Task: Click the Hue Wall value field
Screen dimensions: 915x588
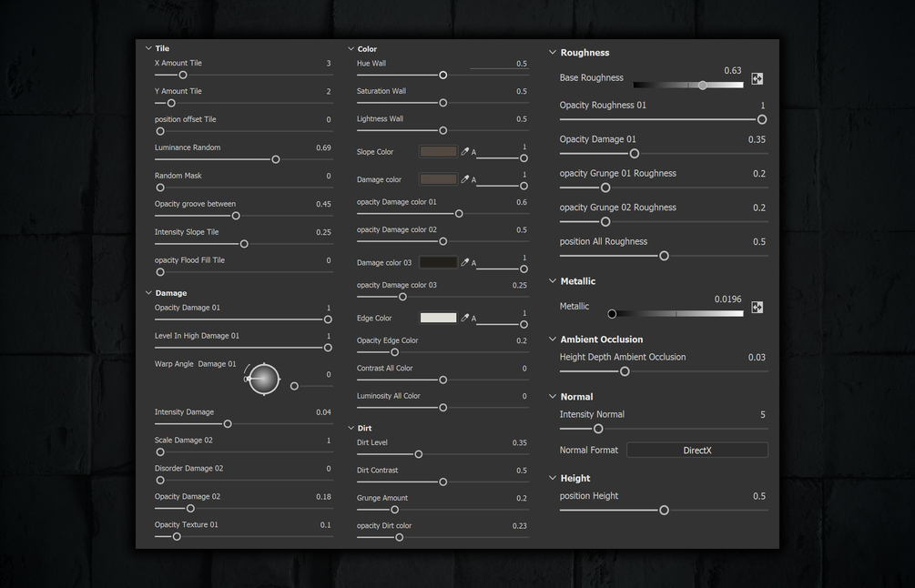Action: (500, 64)
